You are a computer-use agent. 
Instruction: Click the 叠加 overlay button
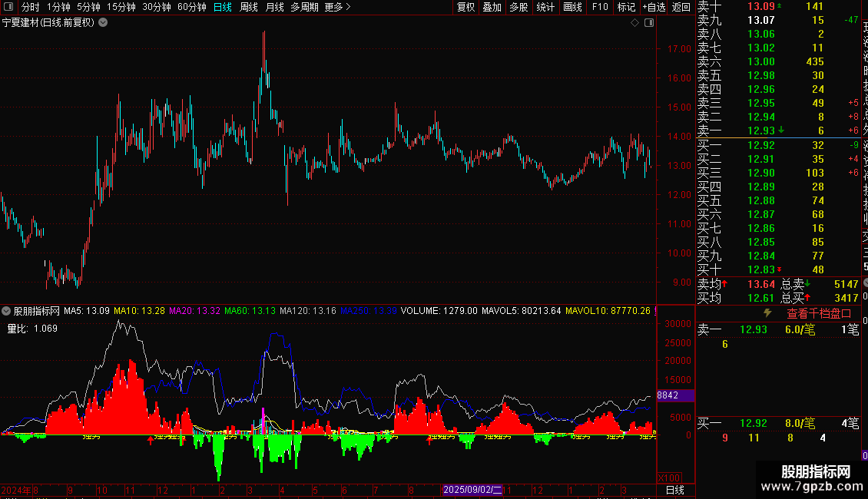492,7
